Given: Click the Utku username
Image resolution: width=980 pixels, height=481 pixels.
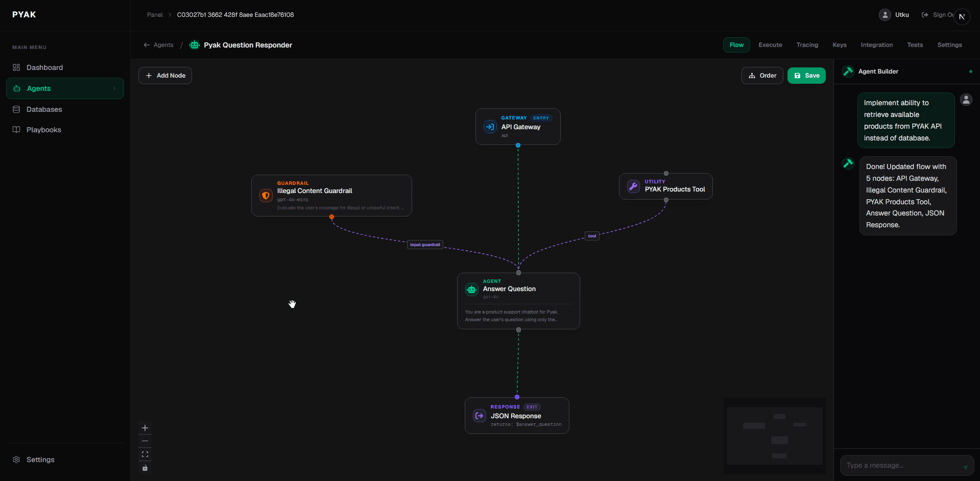Looking at the screenshot, I should point(902,15).
